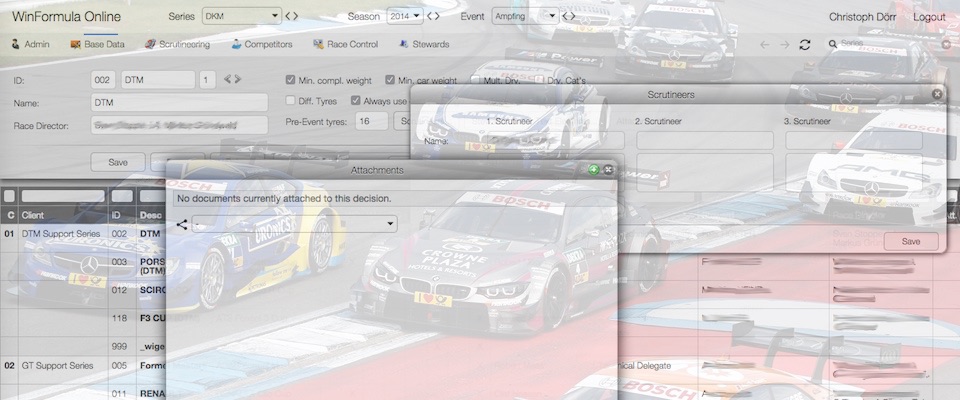Click the back navigation arrow
The height and width of the screenshot is (400, 960).
coord(765,44)
